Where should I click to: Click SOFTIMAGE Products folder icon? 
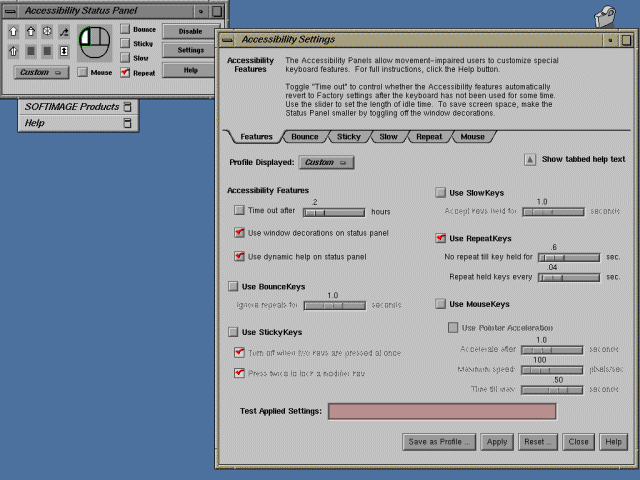coord(127,106)
